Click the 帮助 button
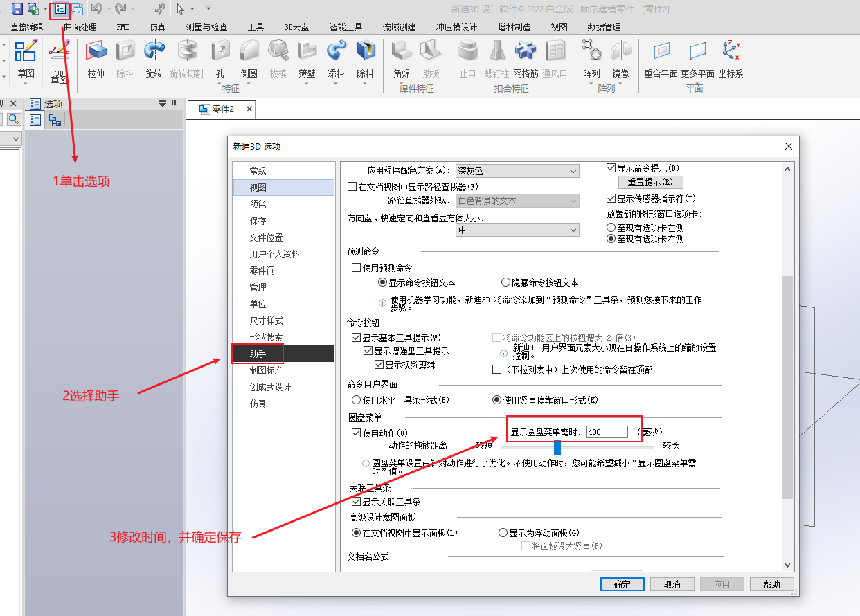 point(772,584)
